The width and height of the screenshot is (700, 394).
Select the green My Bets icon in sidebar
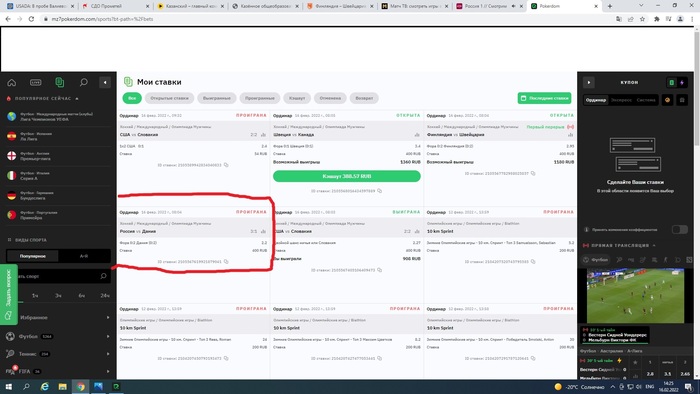(59, 82)
